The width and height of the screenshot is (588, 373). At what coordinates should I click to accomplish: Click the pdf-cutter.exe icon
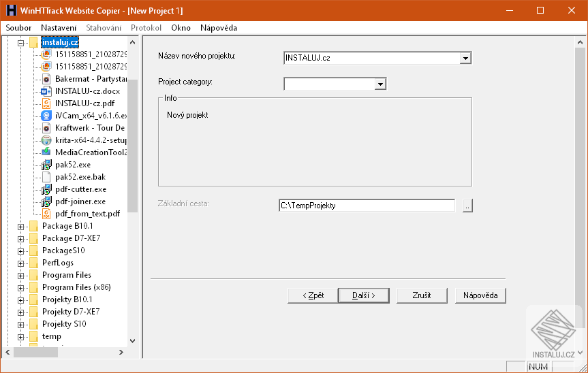pos(46,189)
